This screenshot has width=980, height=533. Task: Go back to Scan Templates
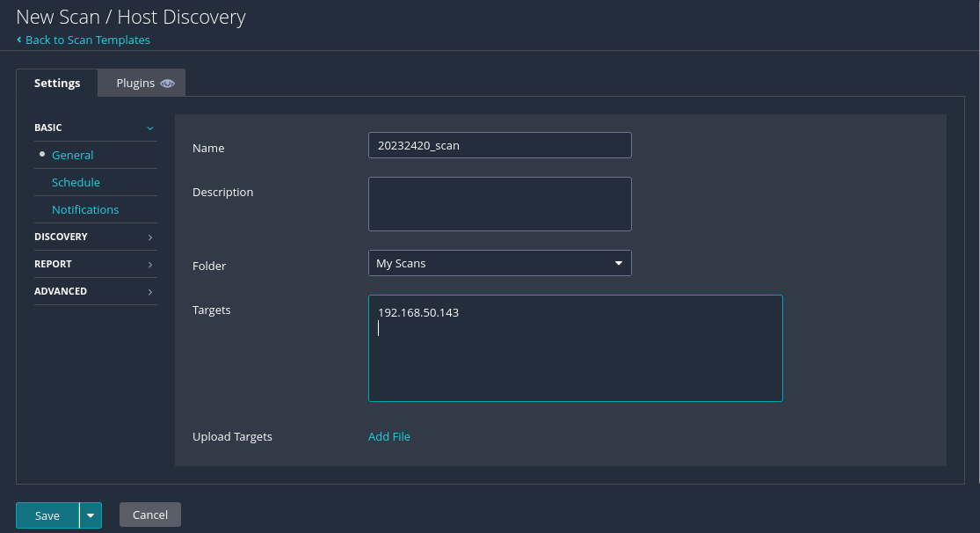88,40
